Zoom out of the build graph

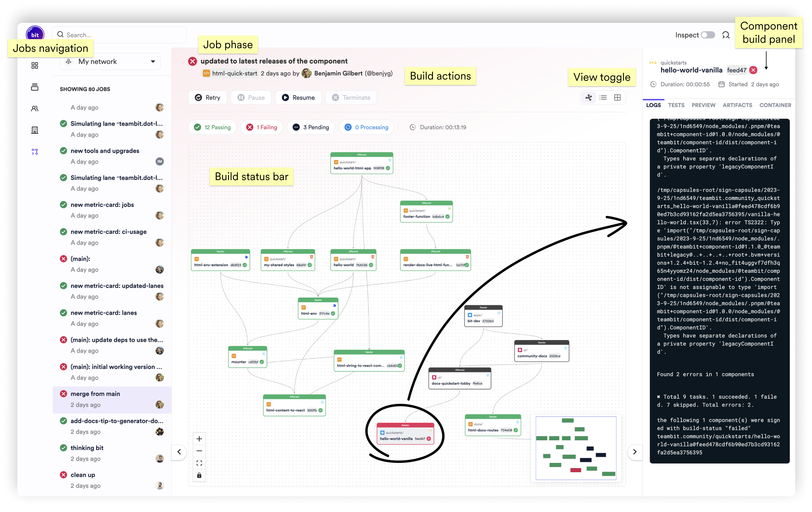coord(199,451)
